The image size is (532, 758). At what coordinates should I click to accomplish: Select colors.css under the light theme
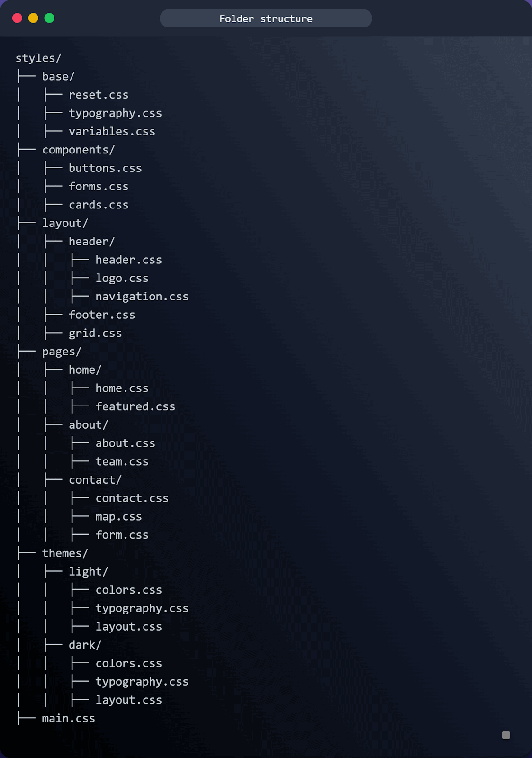tap(128, 589)
